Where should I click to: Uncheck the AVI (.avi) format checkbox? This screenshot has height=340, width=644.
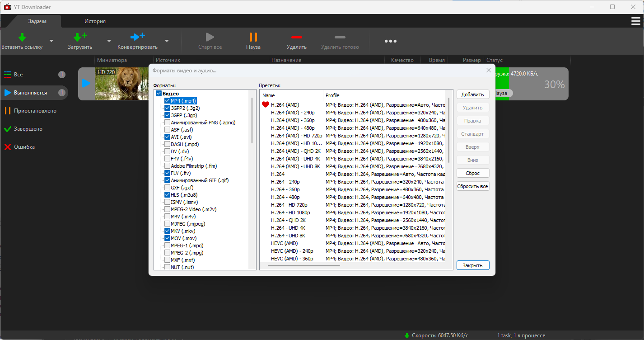[168, 137]
